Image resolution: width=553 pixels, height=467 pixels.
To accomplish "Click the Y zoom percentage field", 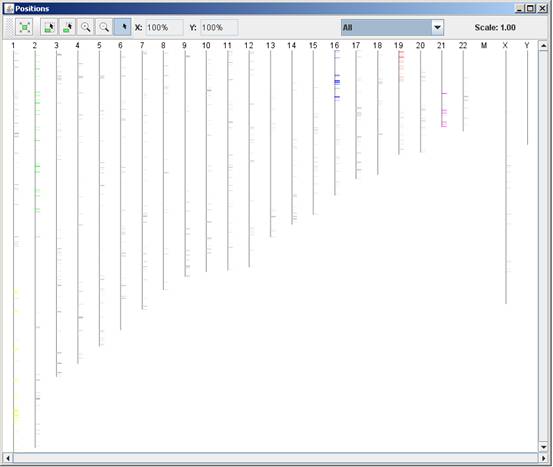I will [x=219, y=28].
